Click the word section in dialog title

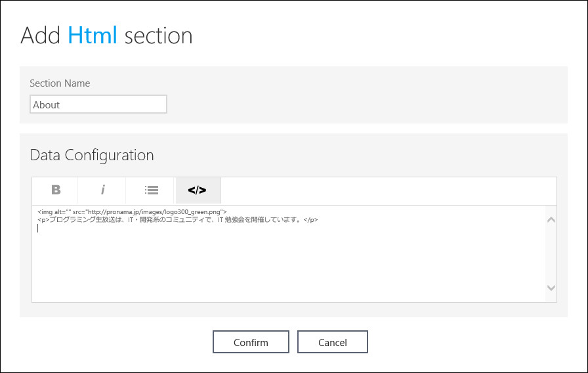(158, 35)
